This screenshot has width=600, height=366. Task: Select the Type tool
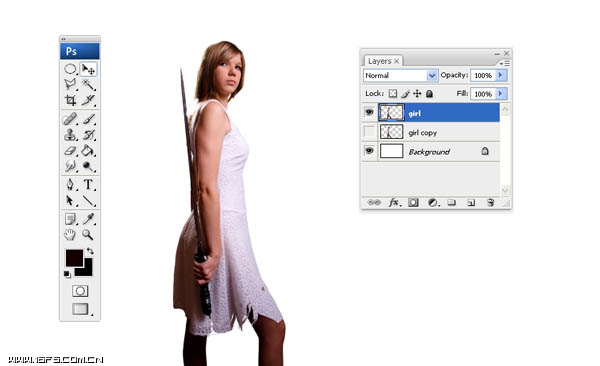[x=88, y=185]
